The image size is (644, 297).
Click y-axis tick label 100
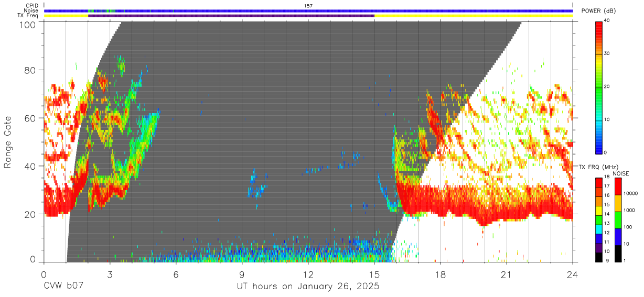pyautogui.click(x=28, y=25)
